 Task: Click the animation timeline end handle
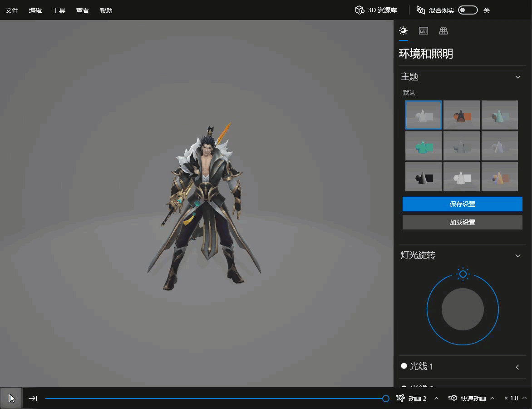click(385, 399)
